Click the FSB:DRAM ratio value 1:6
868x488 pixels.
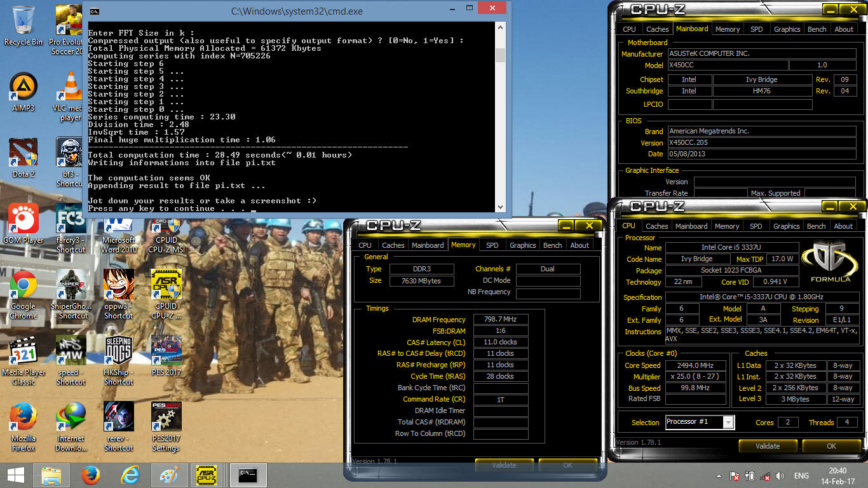(x=501, y=331)
